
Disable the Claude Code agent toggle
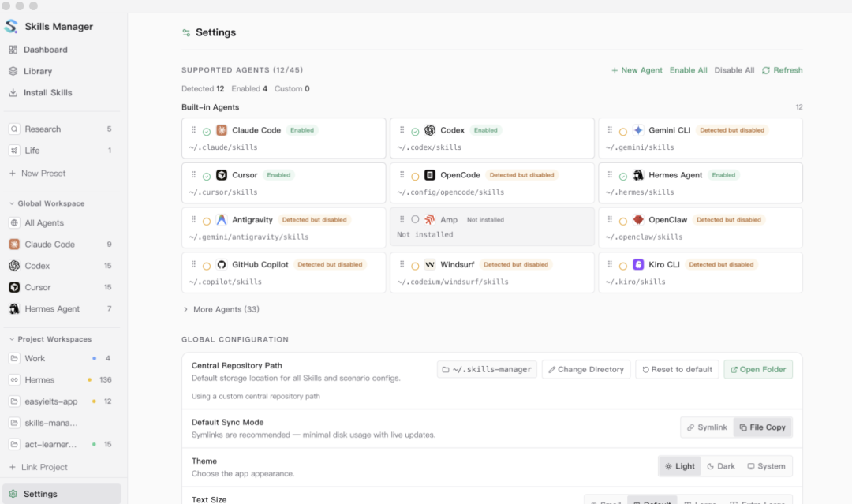(207, 132)
